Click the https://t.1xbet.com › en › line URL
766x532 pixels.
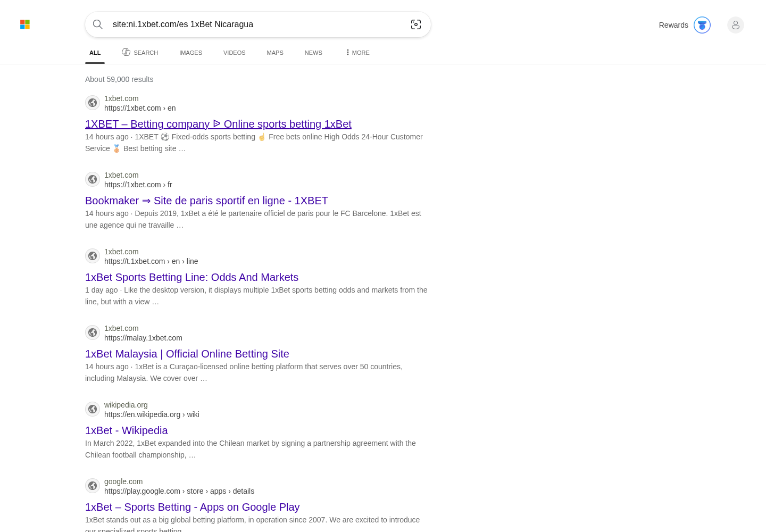[151, 261]
